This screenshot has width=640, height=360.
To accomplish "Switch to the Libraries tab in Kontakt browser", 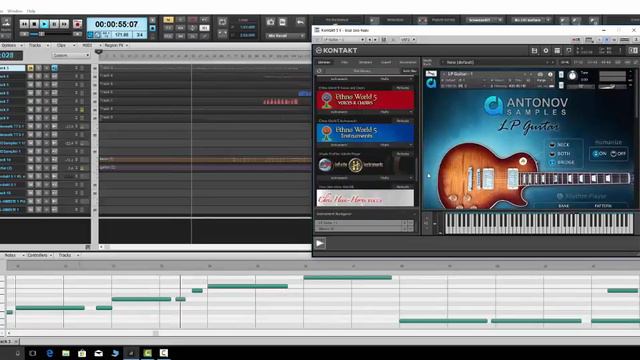I will 324,62.
